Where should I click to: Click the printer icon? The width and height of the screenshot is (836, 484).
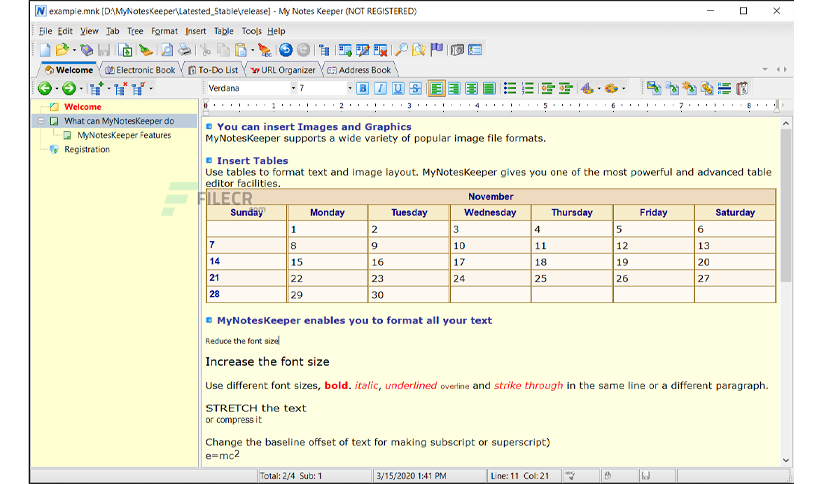pyautogui.click(x=184, y=50)
